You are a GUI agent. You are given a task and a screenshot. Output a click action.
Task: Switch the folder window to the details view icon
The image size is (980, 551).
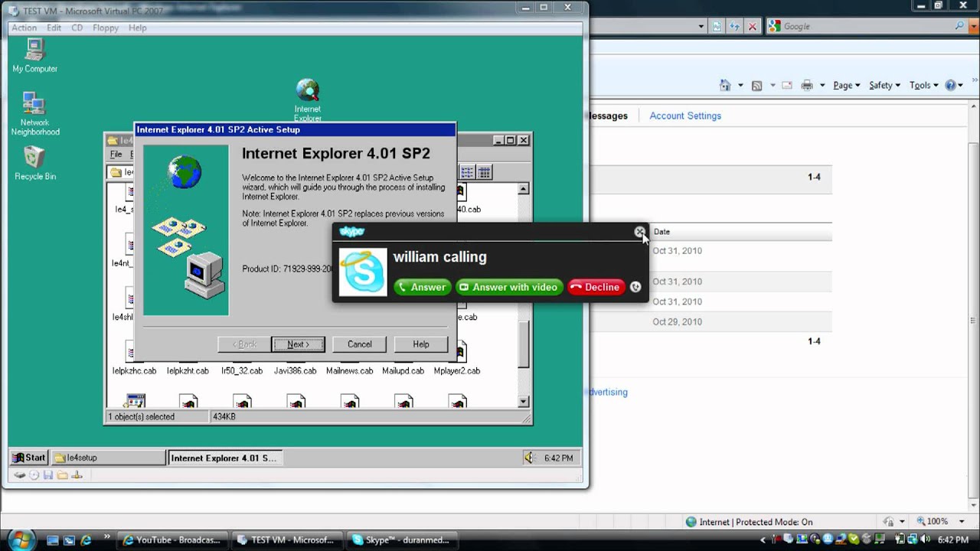(484, 172)
